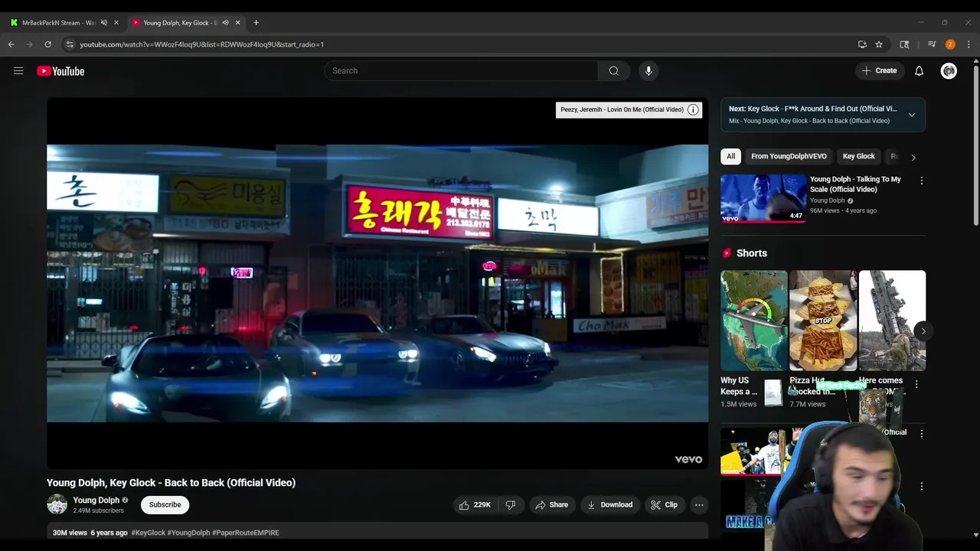Click the #KeyGlock hashtag
Viewport: 980px width, 551px height.
148,533
